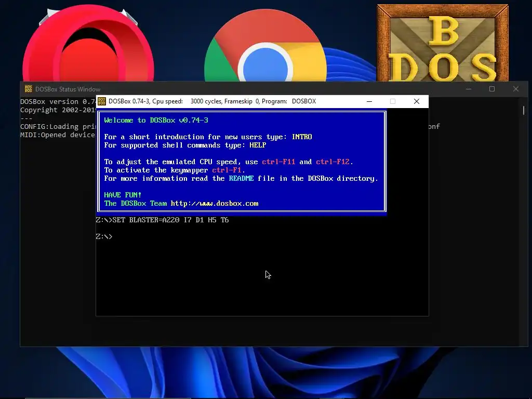Close the DOSBox 0.74-3 window
The image size is (532, 399).
[417, 101]
